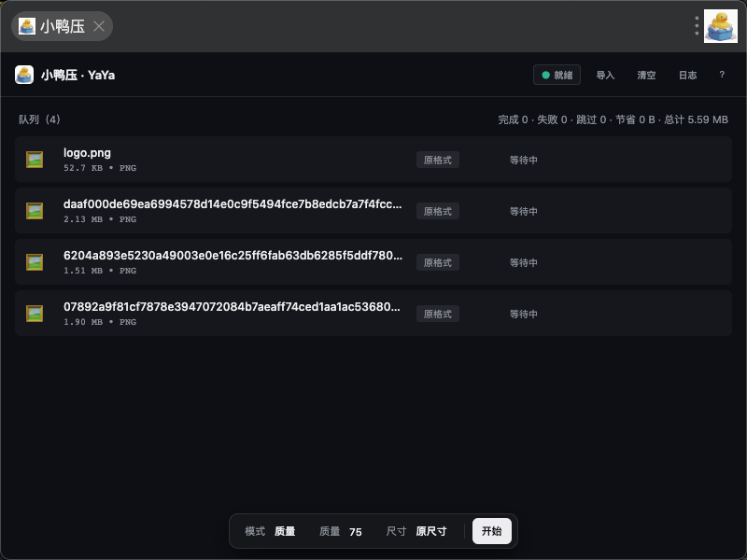Click the duck avatar in the top-right corner
Viewport: 747px width, 560px height.
point(720,26)
